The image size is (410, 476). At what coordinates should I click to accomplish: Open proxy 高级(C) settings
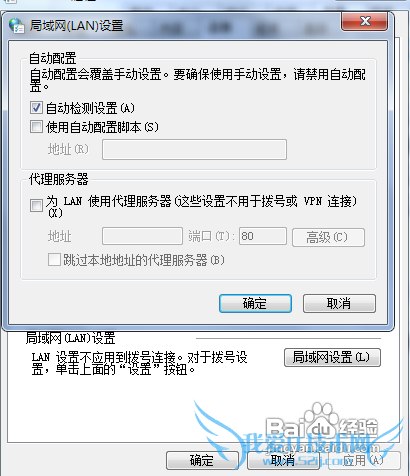(328, 237)
